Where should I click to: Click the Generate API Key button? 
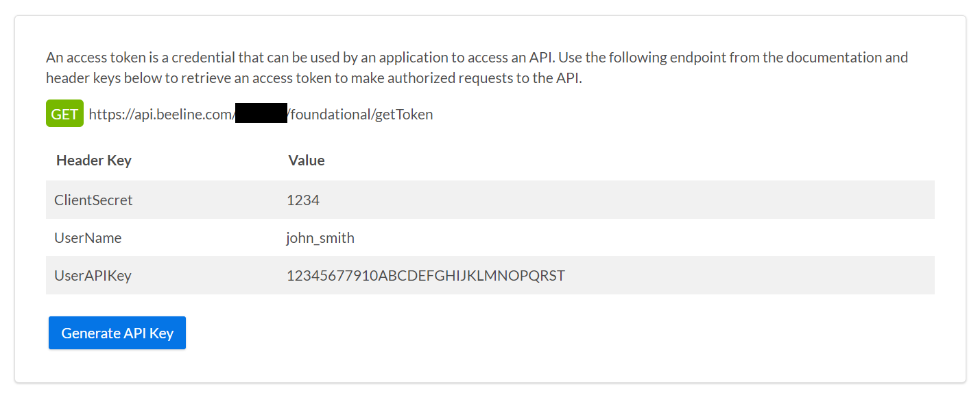tap(117, 333)
